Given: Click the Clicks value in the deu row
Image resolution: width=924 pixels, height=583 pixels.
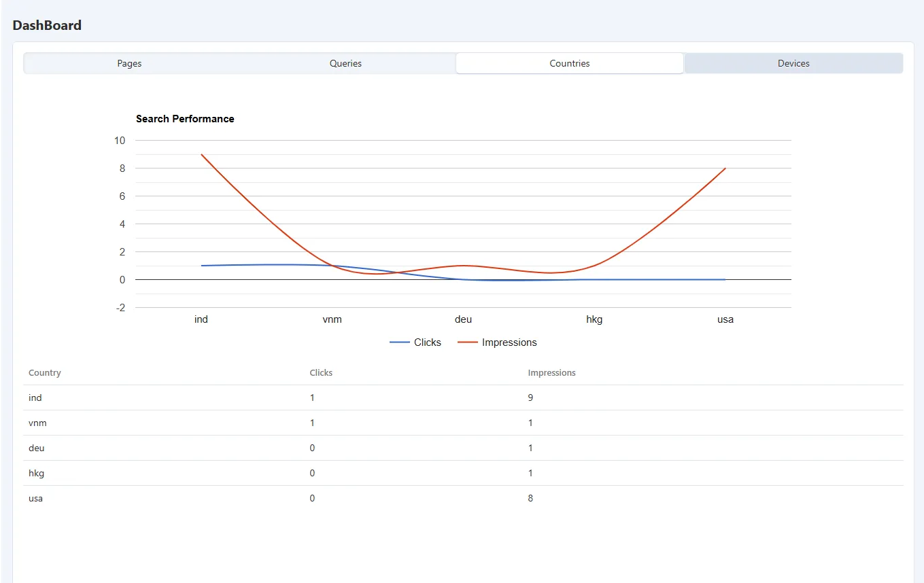Looking at the screenshot, I should coord(312,448).
